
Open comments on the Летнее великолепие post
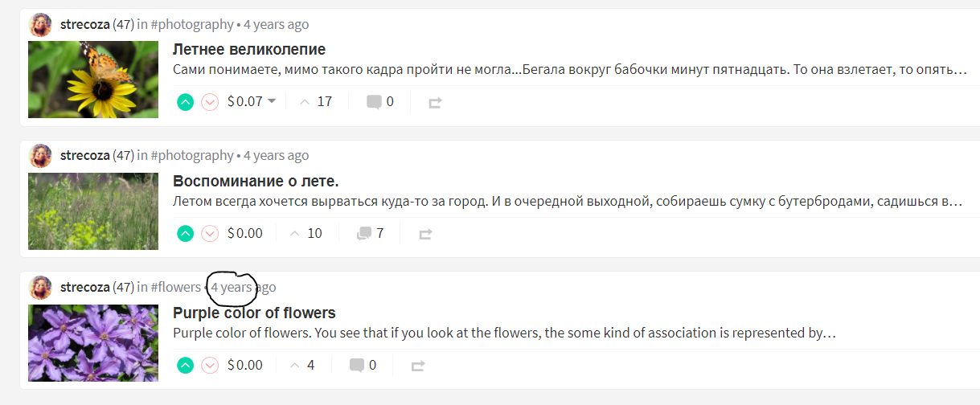pos(380,102)
